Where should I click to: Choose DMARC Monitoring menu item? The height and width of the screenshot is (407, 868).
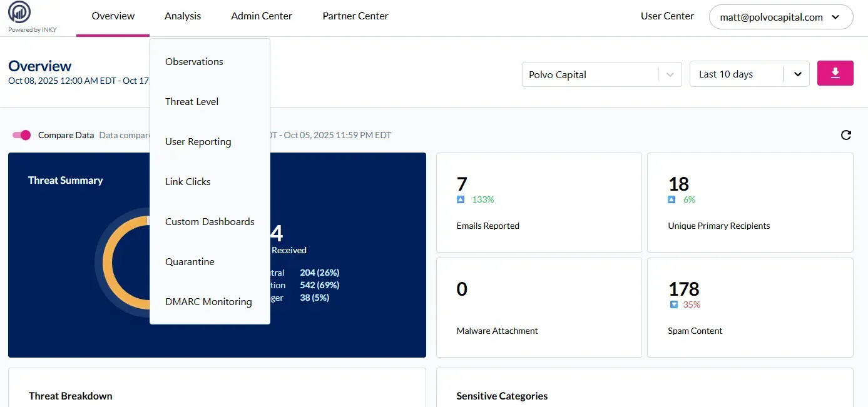point(208,302)
